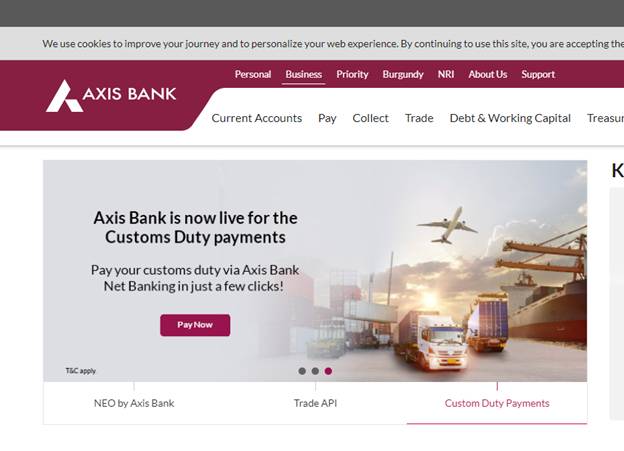Viewport: 624px width, 451px height.
Task: Switch to the Personal banking section
Action: (253, 74)
